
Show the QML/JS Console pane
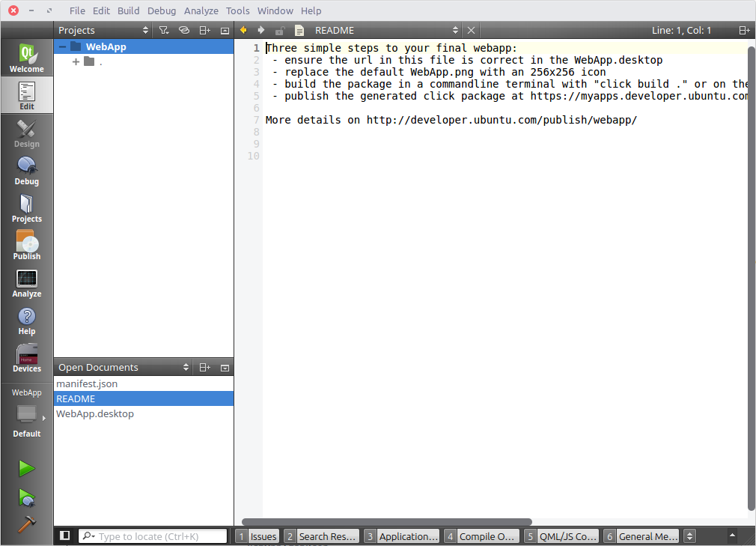(x=561, y=536)
